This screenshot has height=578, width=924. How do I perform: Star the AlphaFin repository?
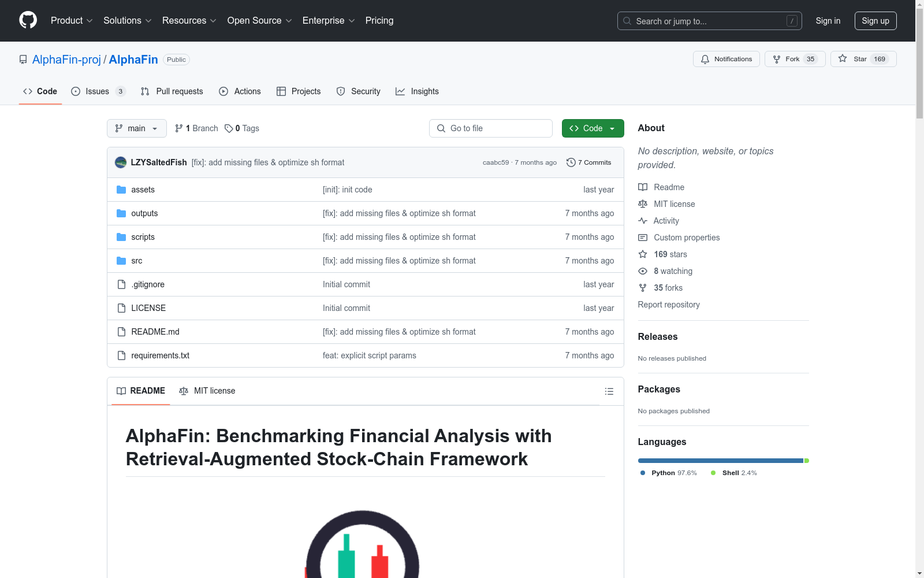tap(863, 59)
